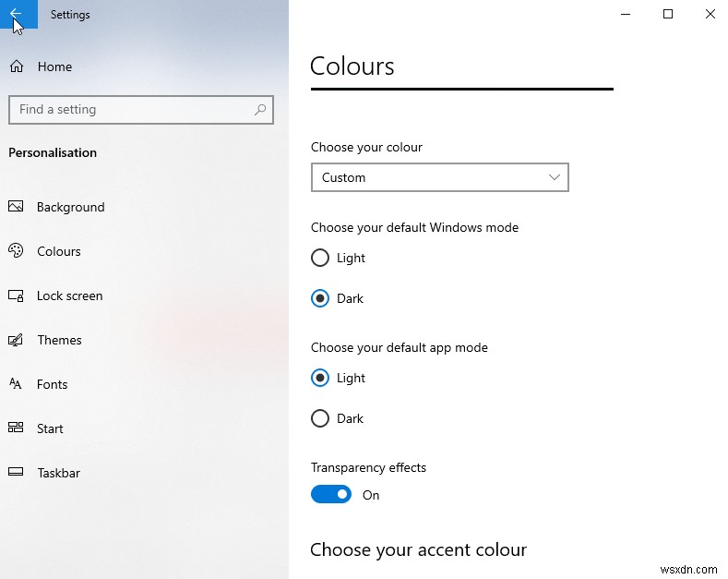Click the Choose your accent colour heading
Viewport: 728px width, 579px height.
(x=418, y=549)
